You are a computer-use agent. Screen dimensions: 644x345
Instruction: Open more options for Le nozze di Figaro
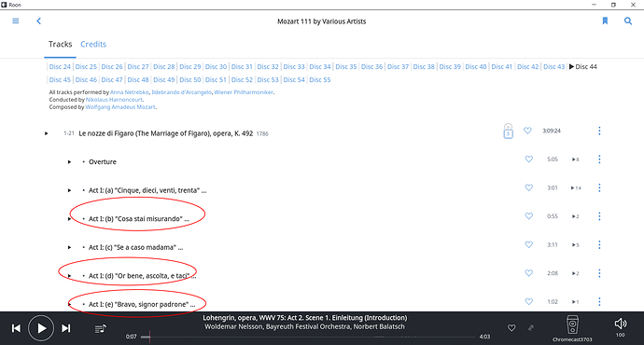pyautogui.click(x=599, y=131)
